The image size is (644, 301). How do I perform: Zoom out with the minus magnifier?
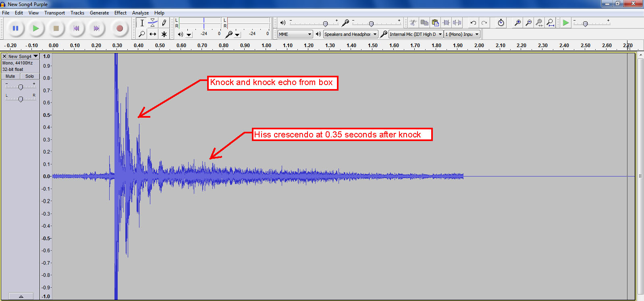528,23
